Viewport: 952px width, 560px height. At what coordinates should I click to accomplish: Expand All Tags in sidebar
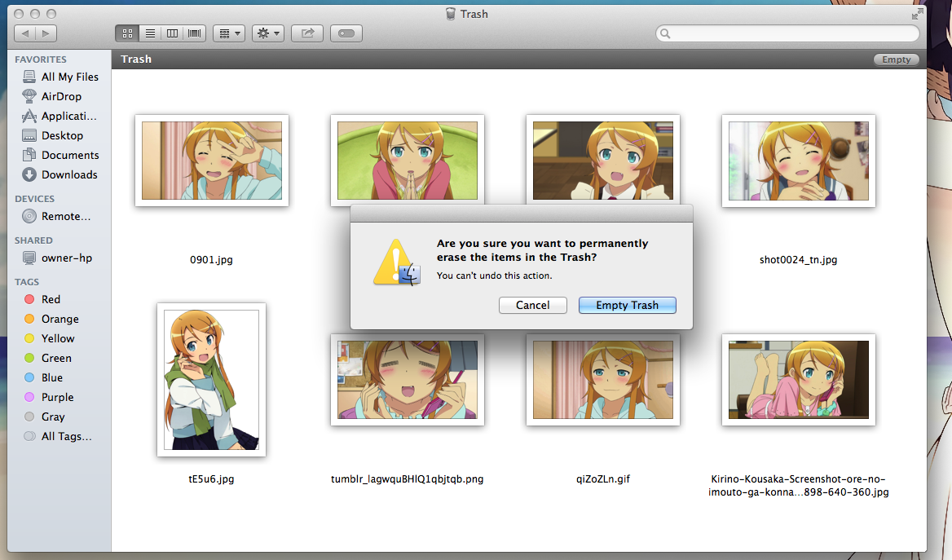[66, 436]
